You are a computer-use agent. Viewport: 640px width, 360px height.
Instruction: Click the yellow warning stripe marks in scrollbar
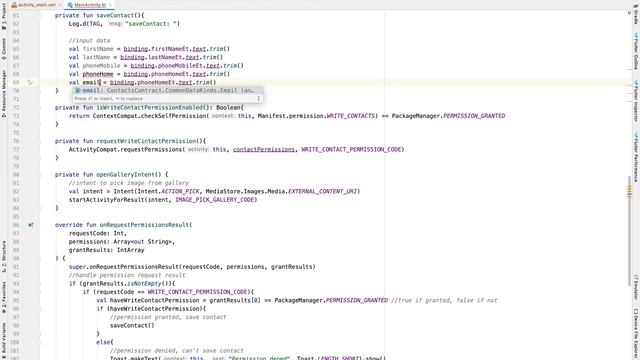point(629,191)
